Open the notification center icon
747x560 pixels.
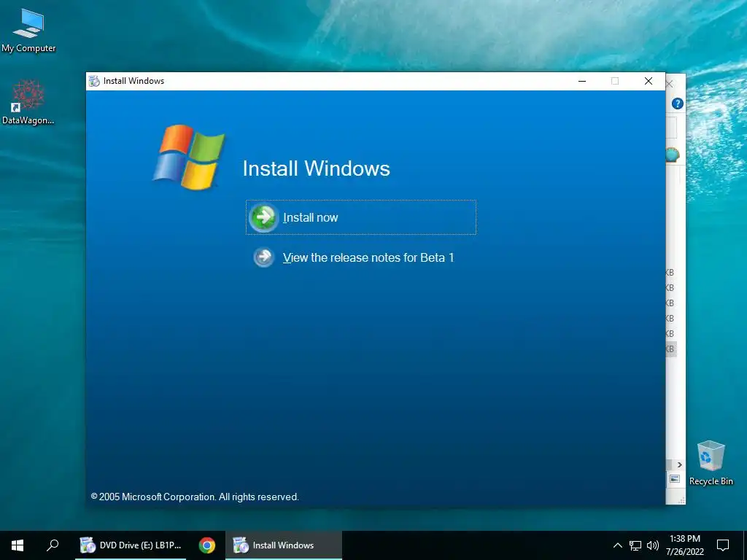tap(723, 545)
